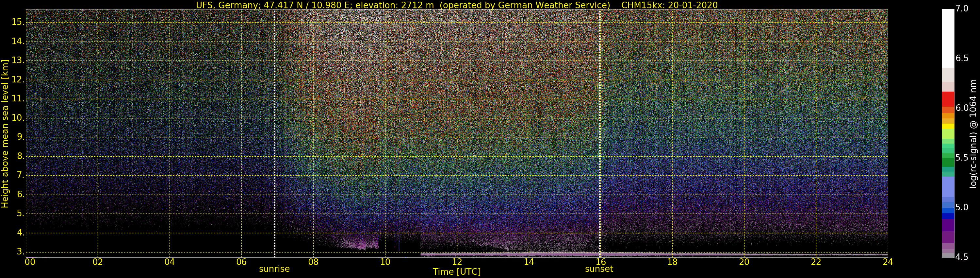Click the x-axis tick label '10'

[x=385, y=262]
